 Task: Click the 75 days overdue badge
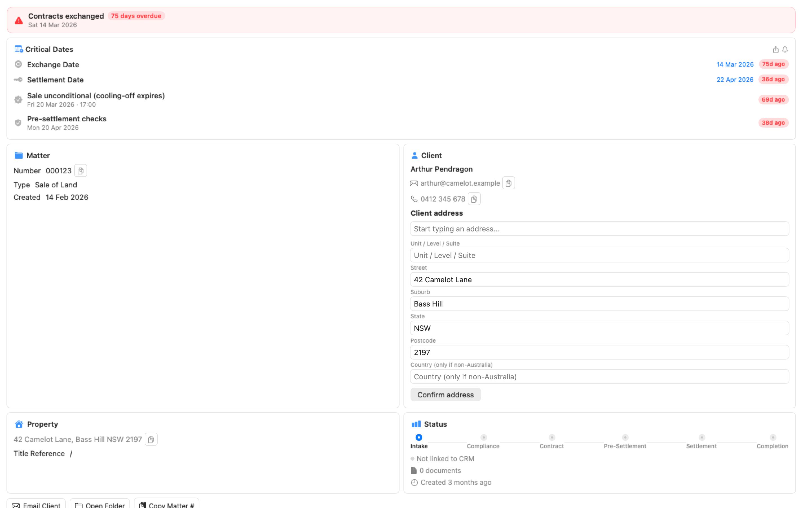click(136, 16)
